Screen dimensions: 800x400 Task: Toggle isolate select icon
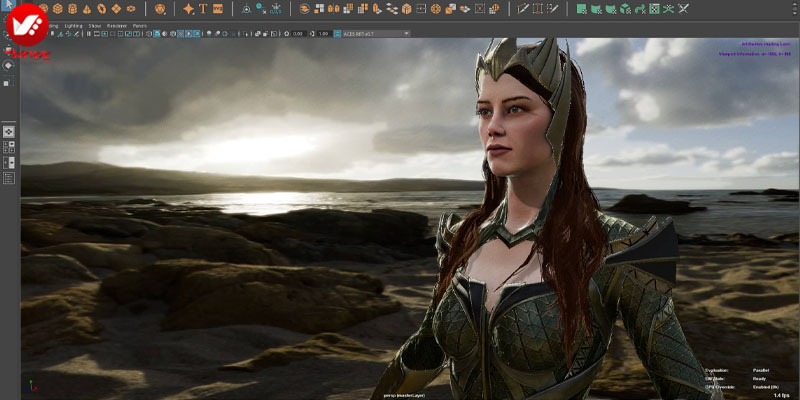(245, 33)
